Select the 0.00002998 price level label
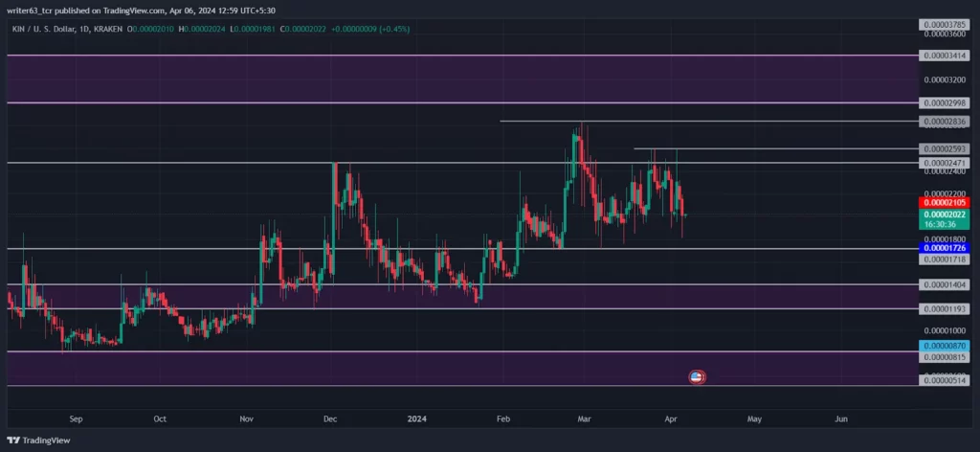The width and height of the screenshot is (980, 452). pos(944,102)
